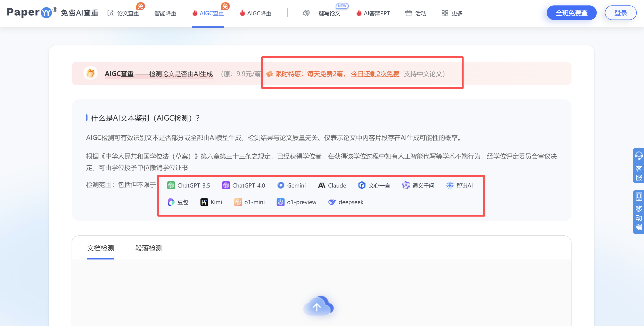
Task: Click the 免费AI查重 slogan text
Action: pos(80,13)
